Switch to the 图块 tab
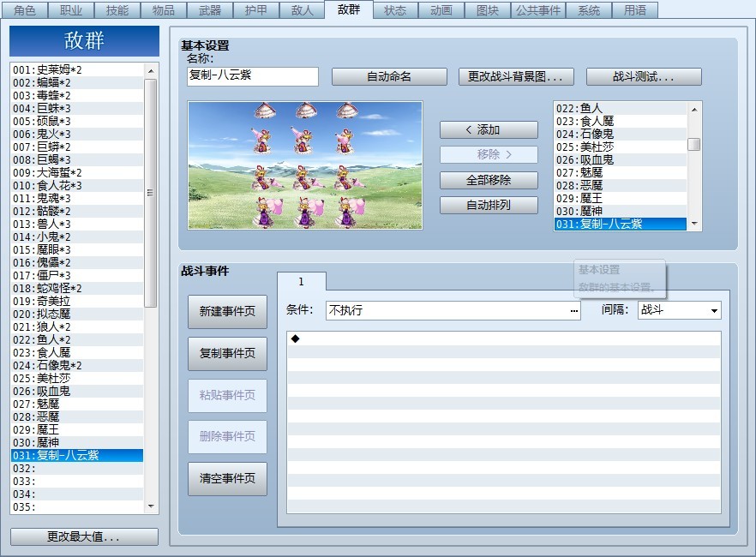 [x=488, y=10]
